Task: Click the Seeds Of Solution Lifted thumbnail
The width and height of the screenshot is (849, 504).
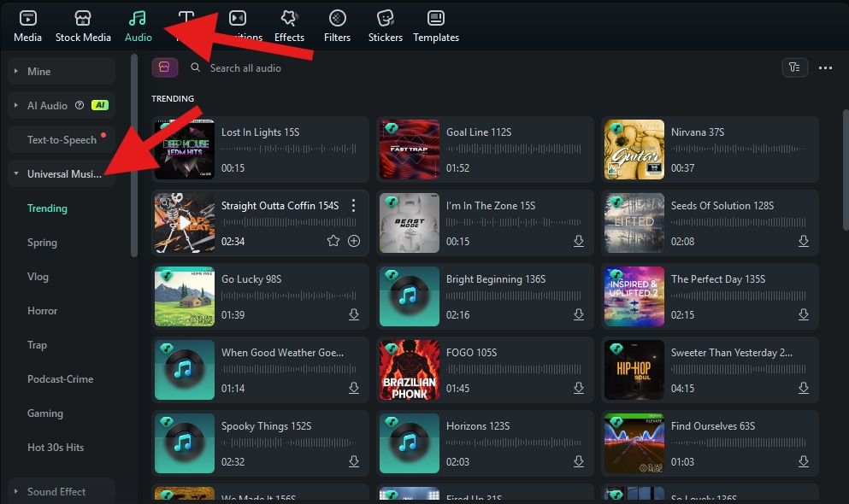Action: pyautogui.click(x=634, y=223)
